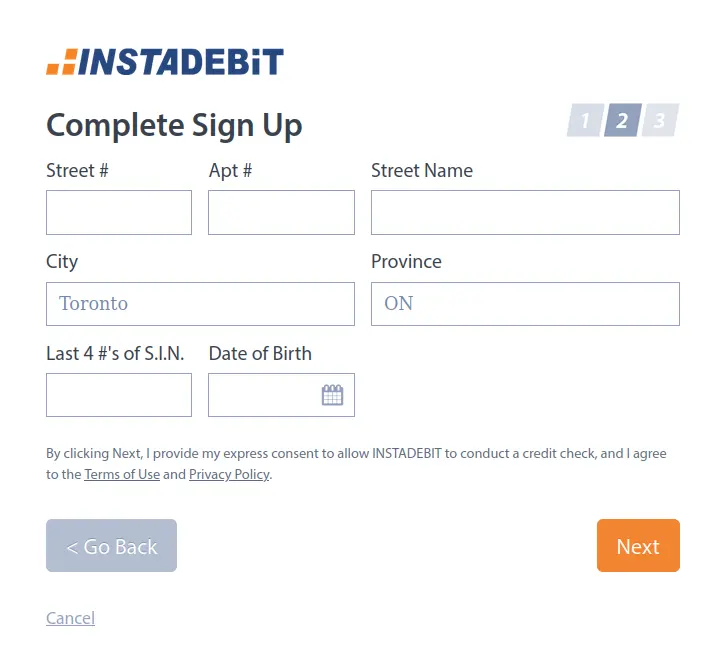The image size is (727, 652).
Task: Select step 2 in progress indicator
Action: [623, 120]
